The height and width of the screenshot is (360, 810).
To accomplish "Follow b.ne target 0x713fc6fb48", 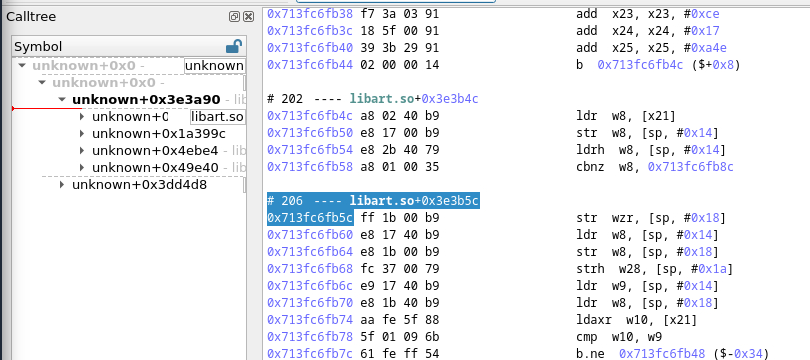I will pos(662,354).
